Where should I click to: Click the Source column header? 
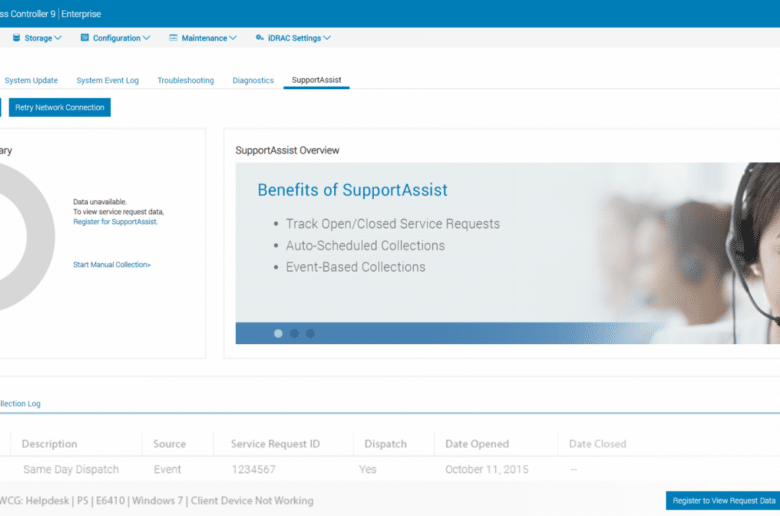pos(169,444)
